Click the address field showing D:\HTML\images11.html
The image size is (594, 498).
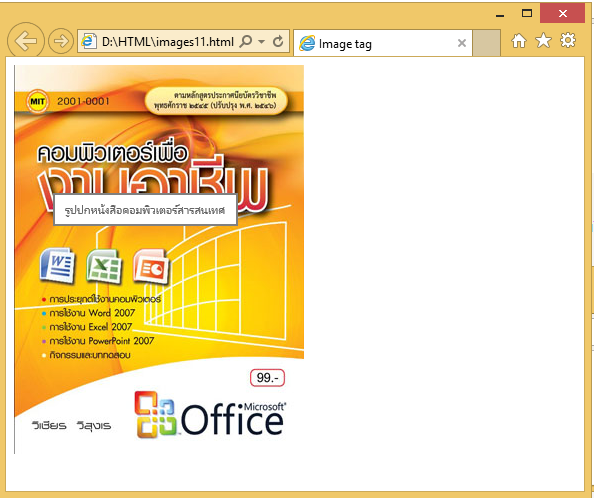click(168, 41)
